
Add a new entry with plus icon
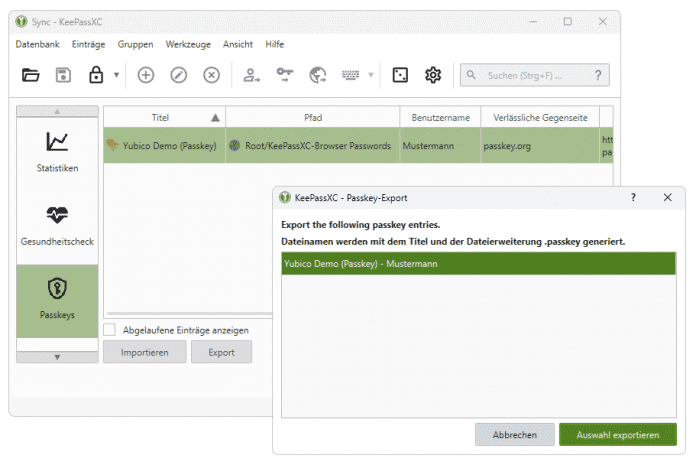[146, 75]
